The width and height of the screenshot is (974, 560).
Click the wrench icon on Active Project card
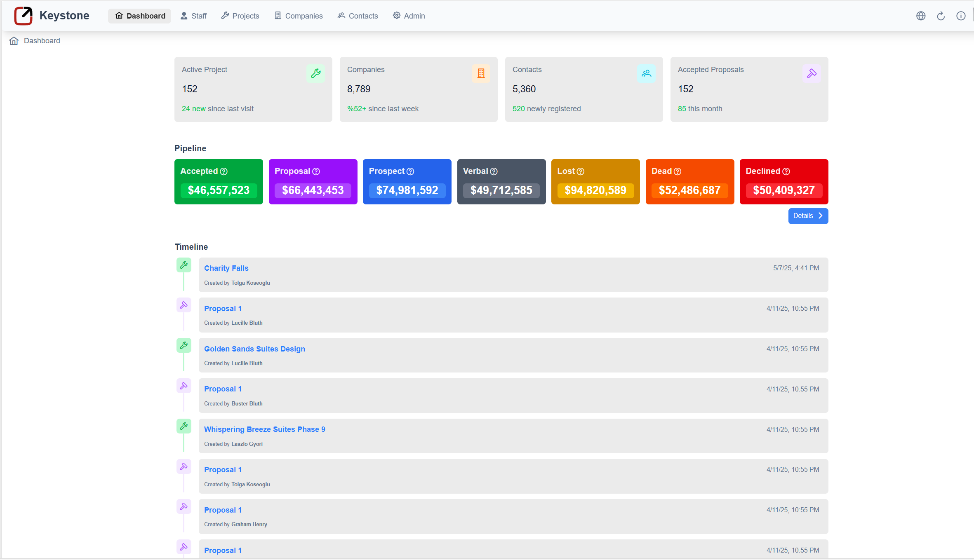click(x=315, y=73)
